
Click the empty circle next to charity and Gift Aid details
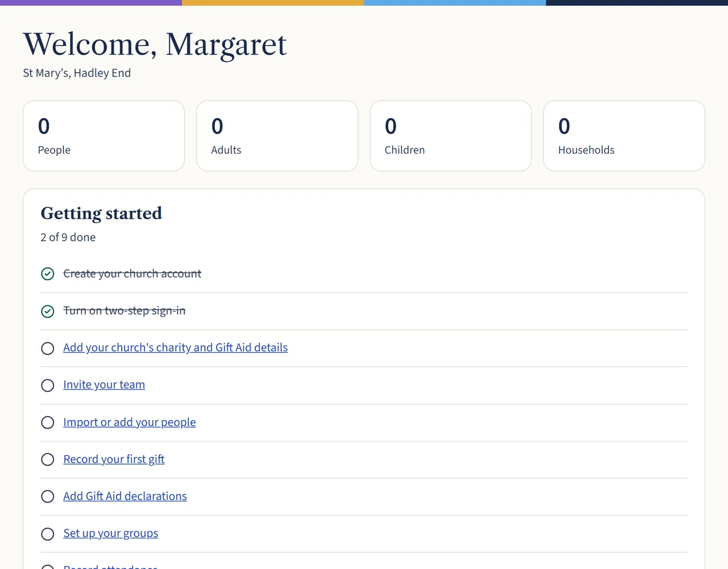47,348
